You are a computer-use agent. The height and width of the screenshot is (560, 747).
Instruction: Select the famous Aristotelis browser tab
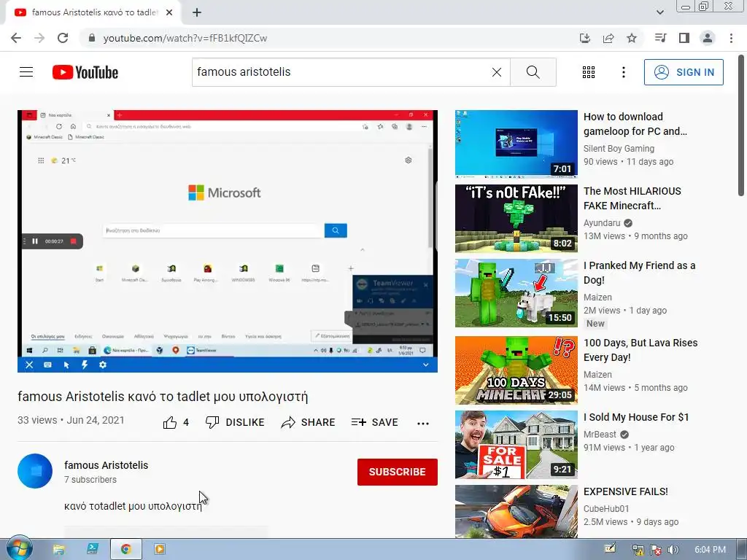(93, 13)
